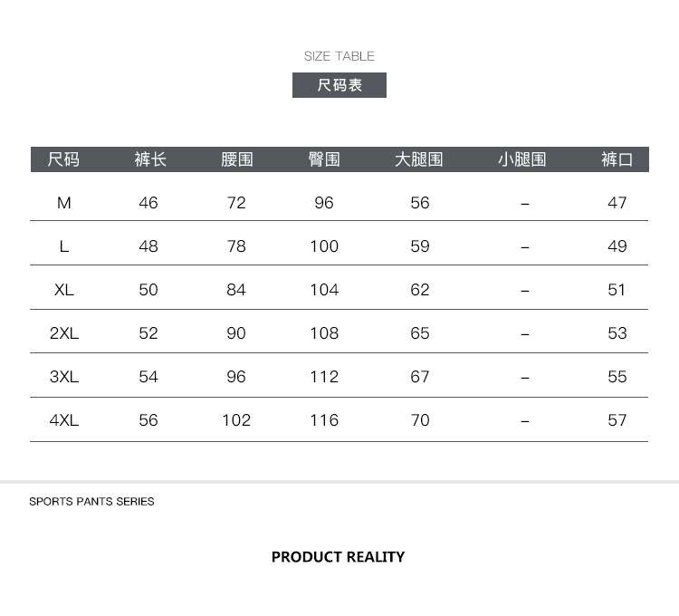The height and width of the screenshot is (616, 679).
Task: Click the SPORTS PANTS SERIES label
Action: (x=91, y=501)
